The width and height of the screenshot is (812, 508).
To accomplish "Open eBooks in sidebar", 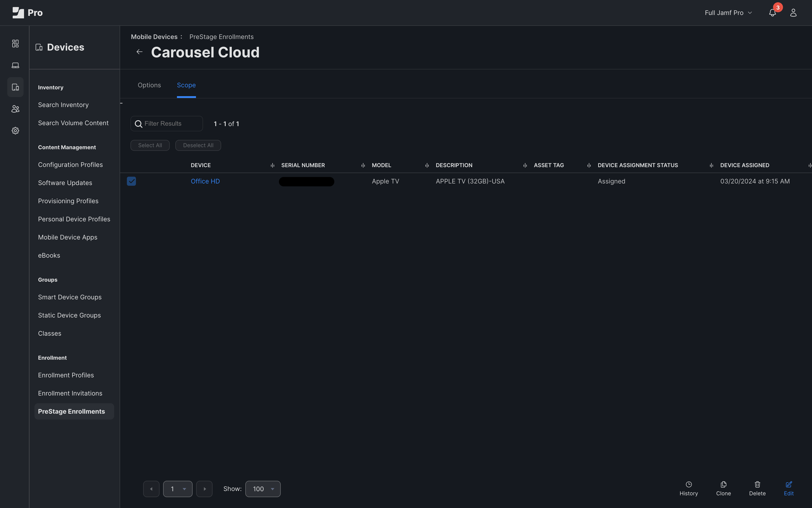I will pyautogui.click(x=49, y=255).
